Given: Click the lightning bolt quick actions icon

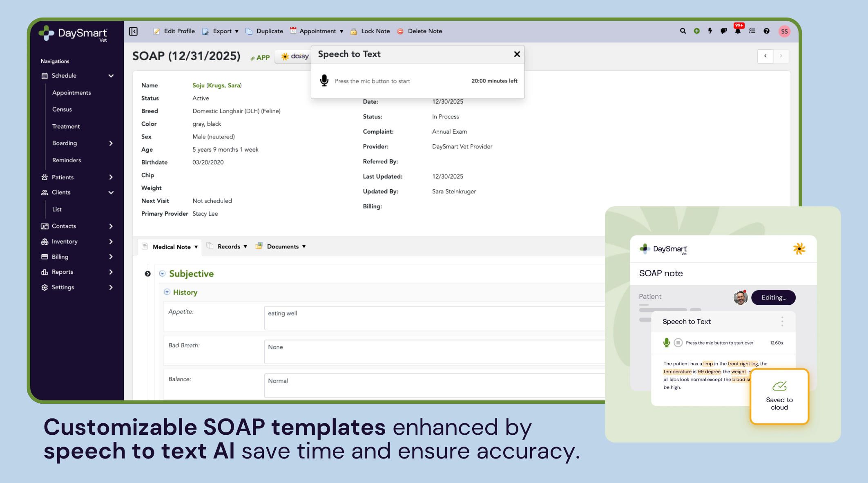Looking at the screenshot, I should (710, 31).
